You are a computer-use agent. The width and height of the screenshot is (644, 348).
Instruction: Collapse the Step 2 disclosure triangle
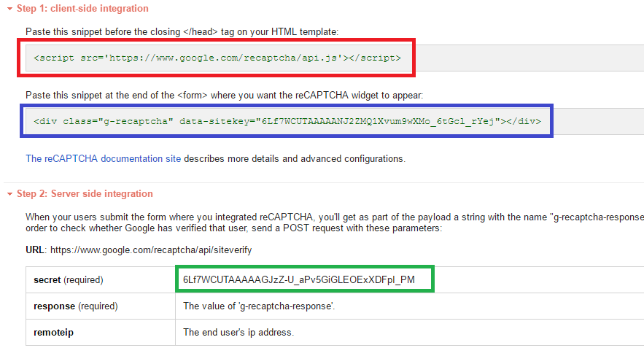pyautogui.click(x=10, y=194)
